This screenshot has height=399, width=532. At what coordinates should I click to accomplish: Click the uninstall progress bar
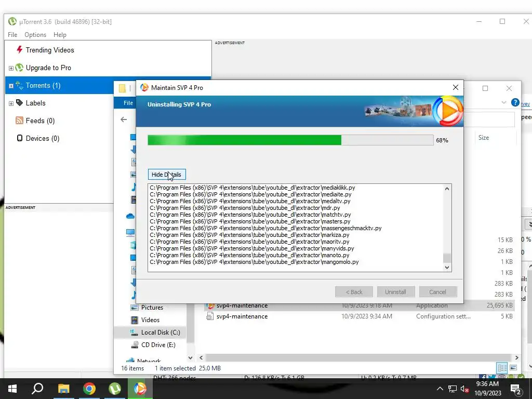tap(290, 140)
